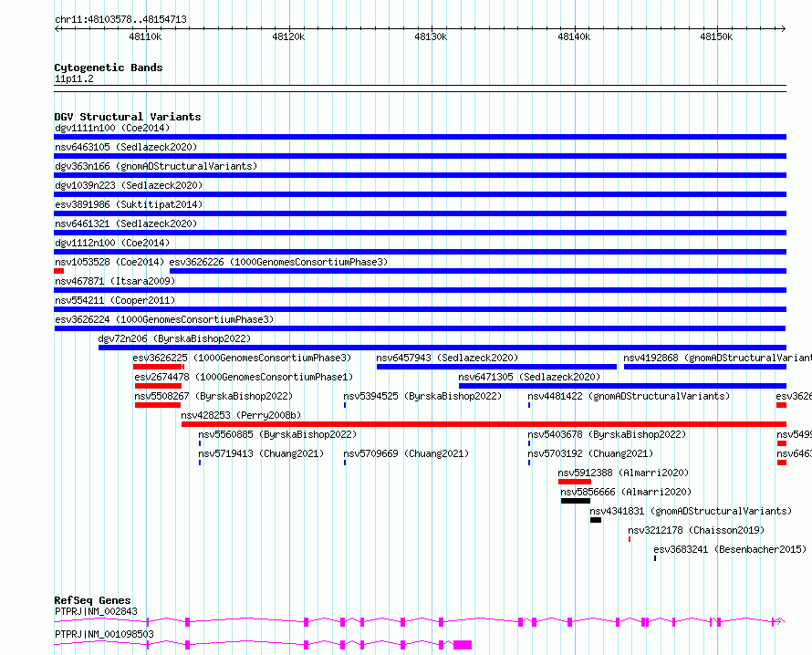Viewport: 812px width, 655px height.
Task: Click chr11:48103578..48154713 coordinates text
Action: (120, 20)
